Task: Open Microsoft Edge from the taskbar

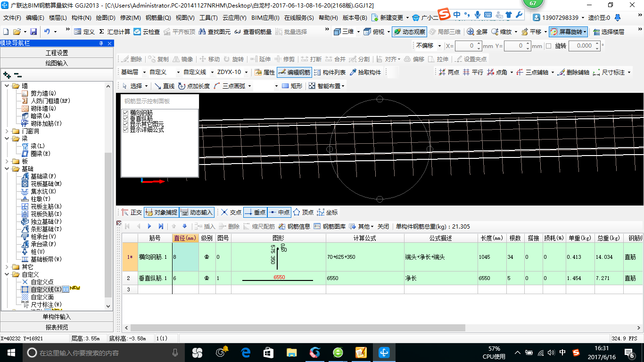Action: [x=246, y=352]
